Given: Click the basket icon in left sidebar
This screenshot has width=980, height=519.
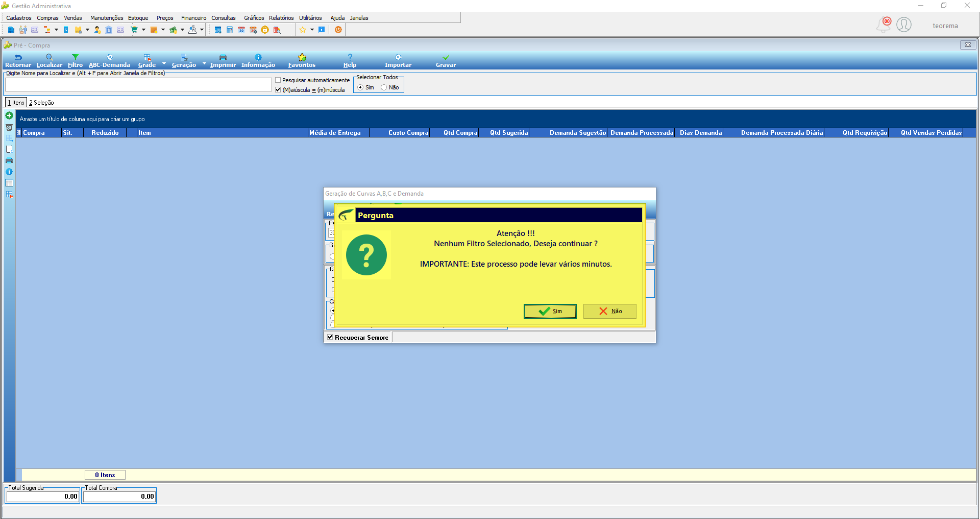Looking at the screenshot, I should (x=9, y=127).
